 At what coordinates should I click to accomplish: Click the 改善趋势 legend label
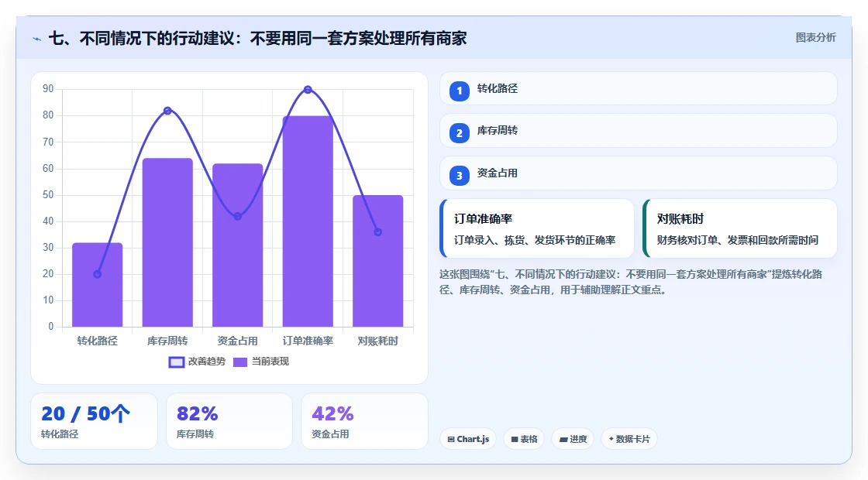[206, 362]
